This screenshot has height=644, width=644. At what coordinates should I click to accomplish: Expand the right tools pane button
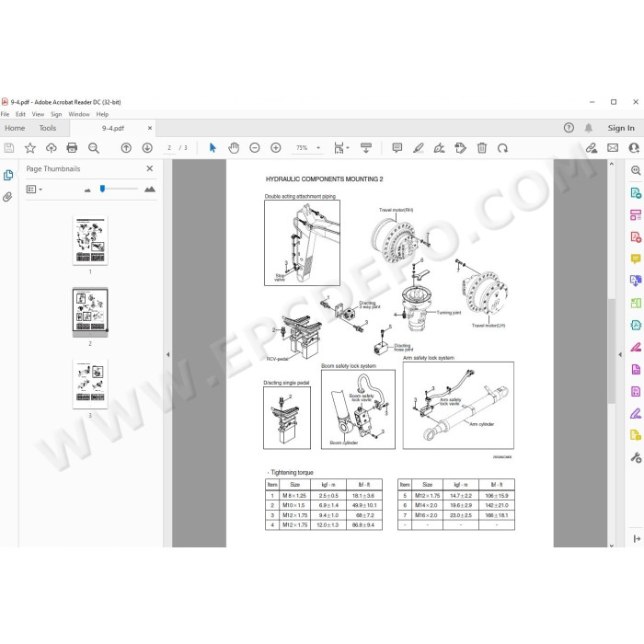[x=637, y=539]
